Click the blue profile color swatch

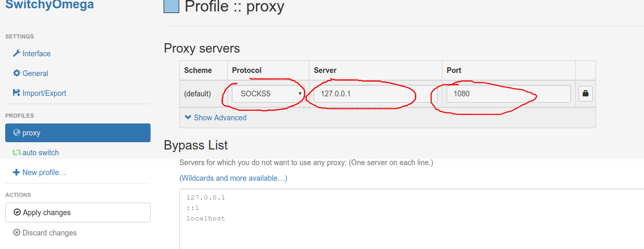coord(171,5)
